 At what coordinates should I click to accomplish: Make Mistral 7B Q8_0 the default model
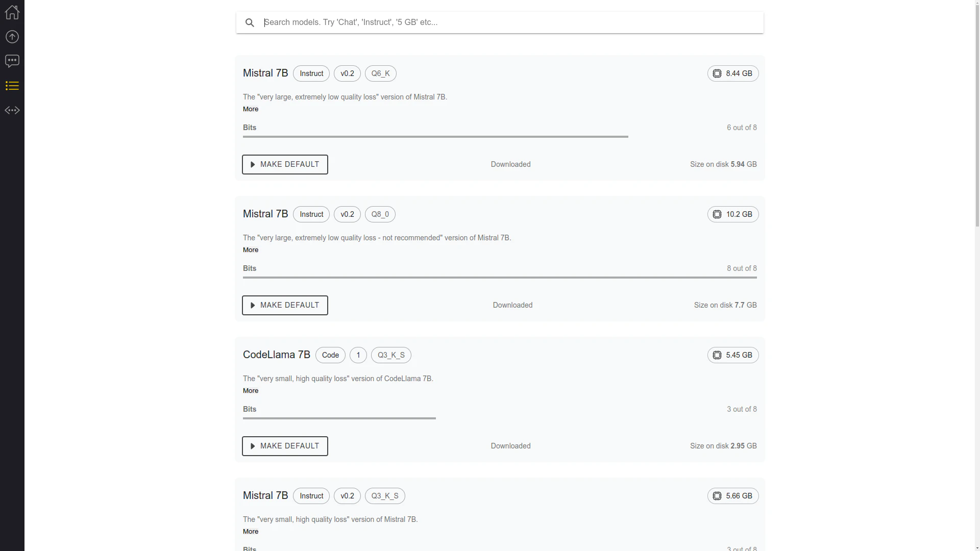pyautogui.click(x=284, y=305)
